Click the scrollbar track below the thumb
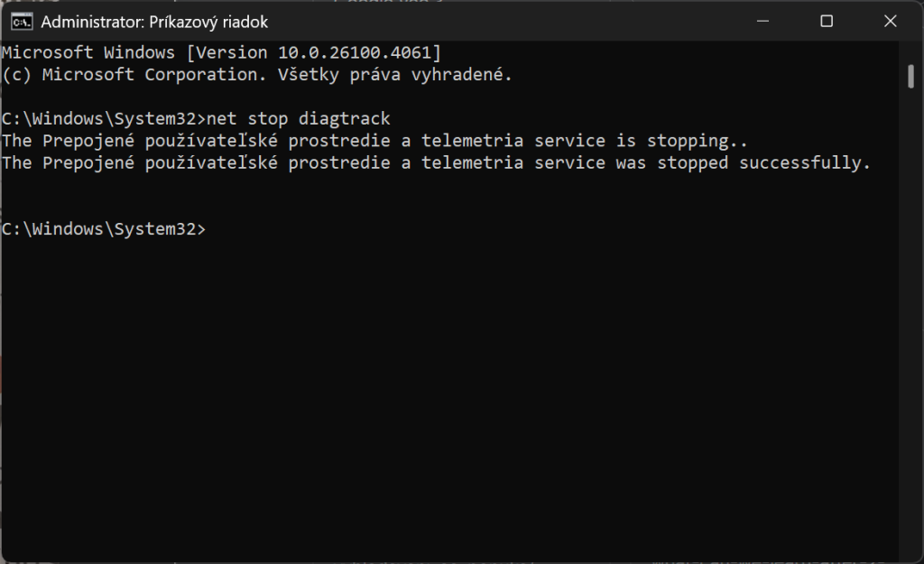The height and width of the screenshot is (564, 924). click(x=910, y=316)
